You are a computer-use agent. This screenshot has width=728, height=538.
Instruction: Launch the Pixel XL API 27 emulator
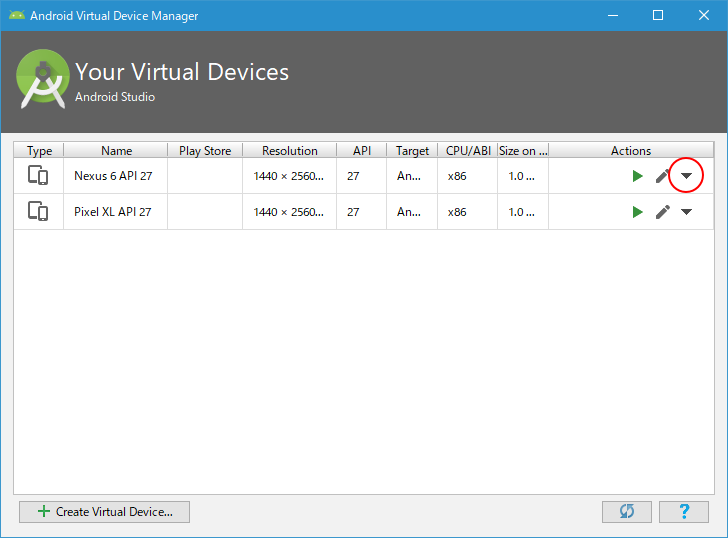[x=637, y=212]
